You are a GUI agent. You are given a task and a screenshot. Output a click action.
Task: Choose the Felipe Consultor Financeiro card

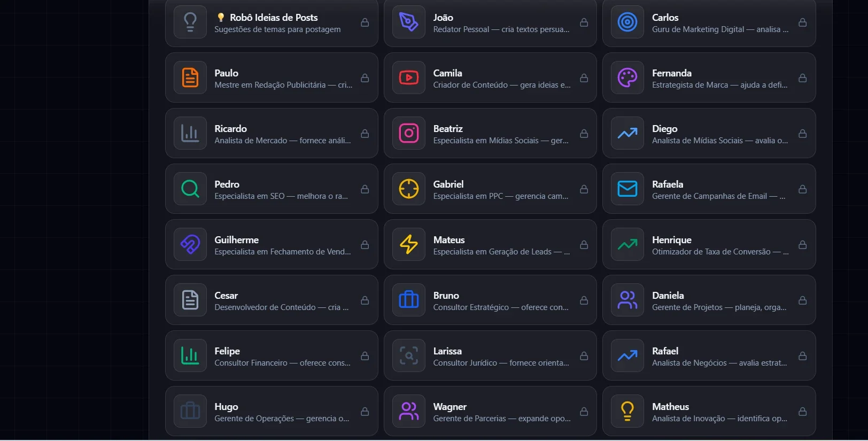click(x=272, y=355)
